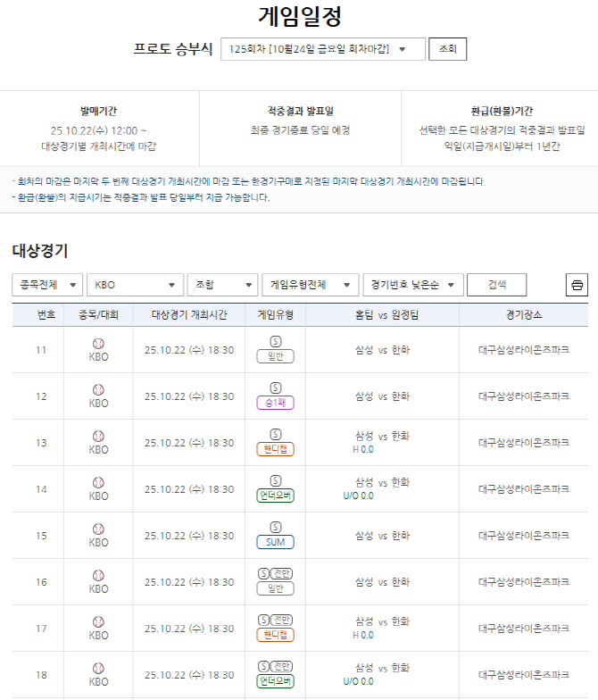Click the 승1패 badge in game 12
Screen dimensions: 598x700
click(275, 403)
